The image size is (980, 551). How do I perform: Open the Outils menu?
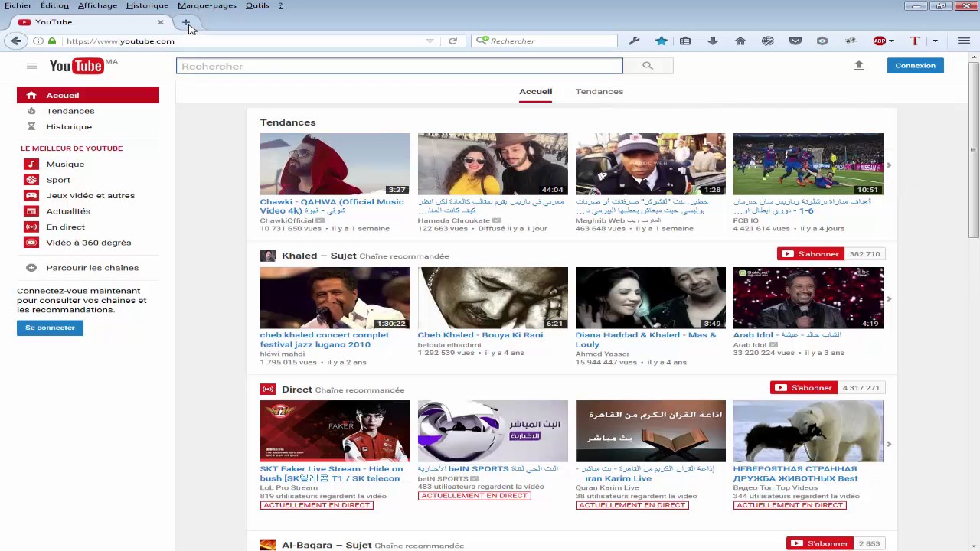click(x=257, y=5)
